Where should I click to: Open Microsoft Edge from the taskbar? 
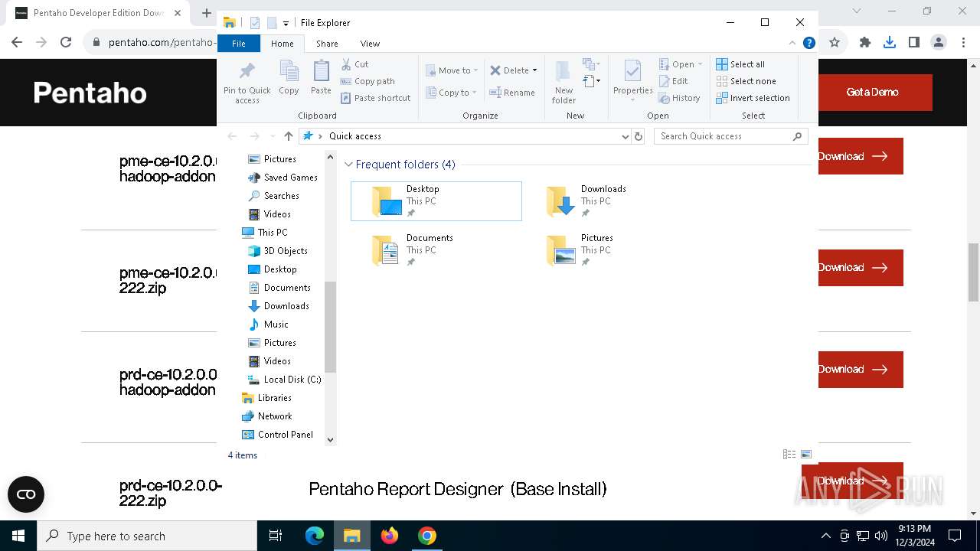(x=315, y=536)
